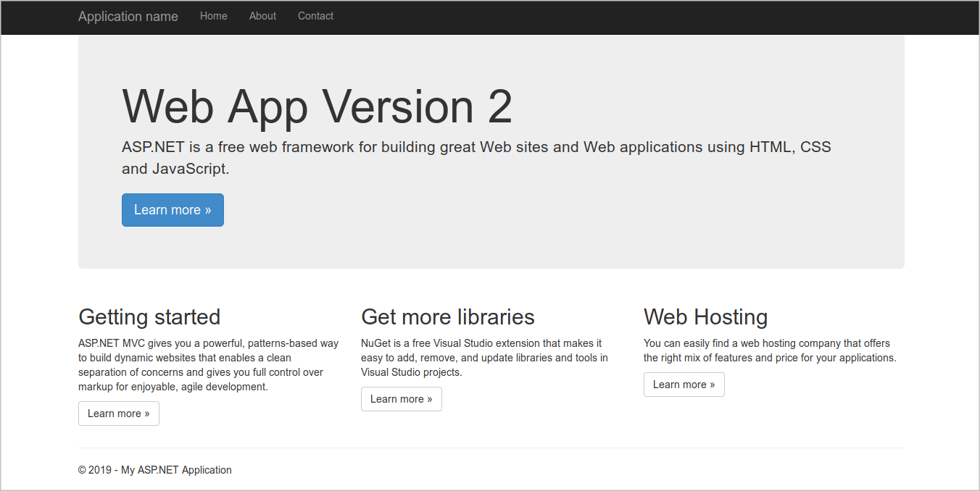980x491 pixels.
Task: Click the Web Hosting heading
Action: tap(706, 317)
